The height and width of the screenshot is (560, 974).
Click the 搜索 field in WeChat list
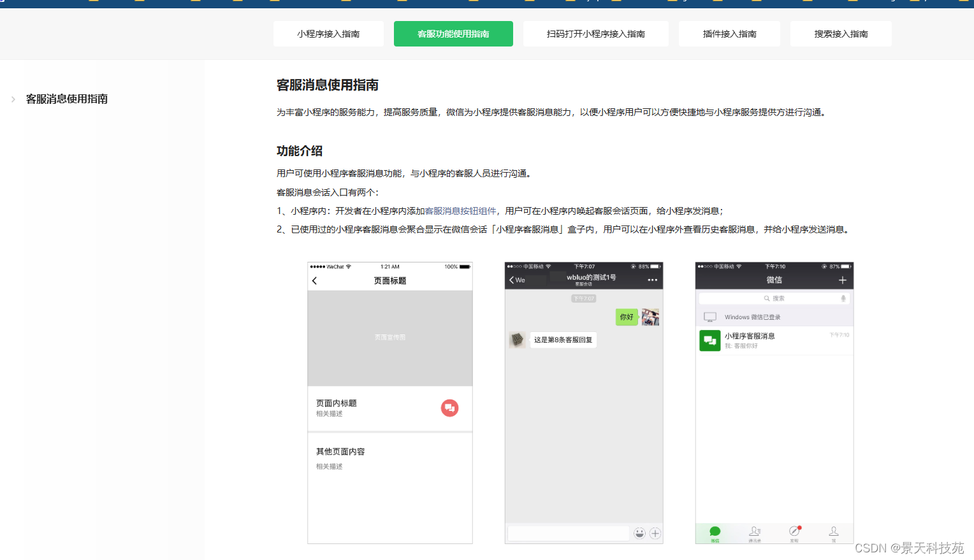coord(775,298)
